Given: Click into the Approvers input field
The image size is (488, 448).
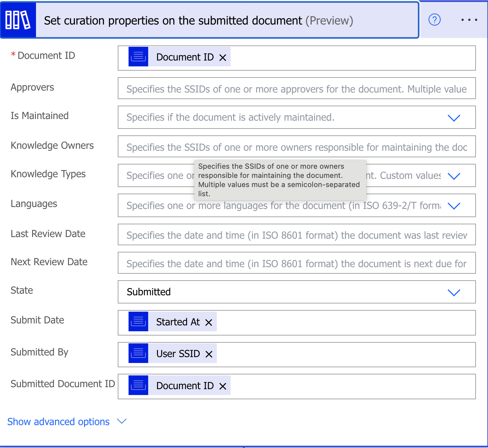Looking at the screenshot, I should tap(296, 89).
